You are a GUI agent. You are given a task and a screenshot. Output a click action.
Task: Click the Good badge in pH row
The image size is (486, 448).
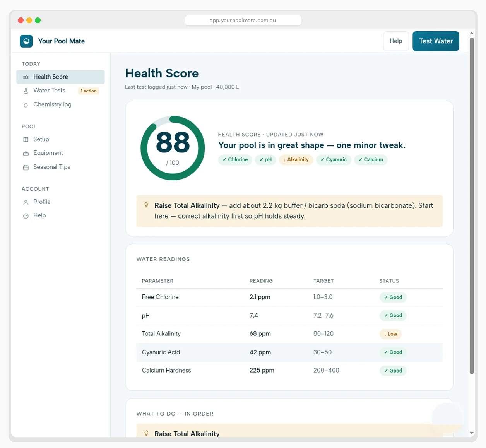(393, 315)
